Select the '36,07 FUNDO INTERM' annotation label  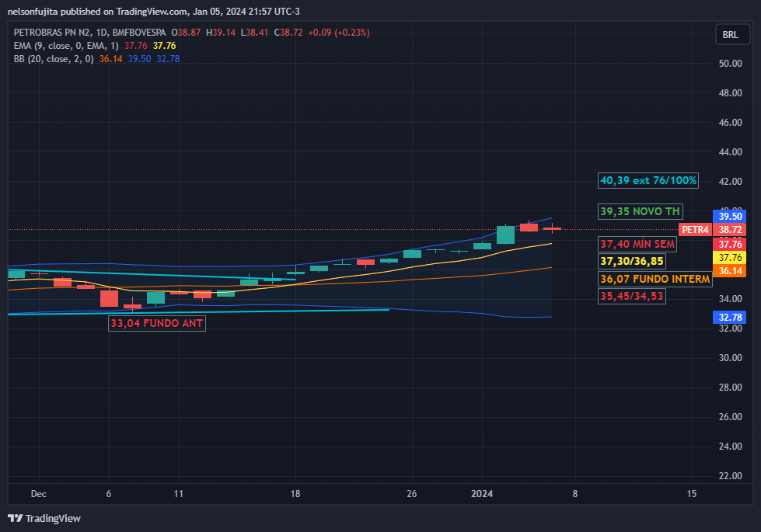(655, 279)
